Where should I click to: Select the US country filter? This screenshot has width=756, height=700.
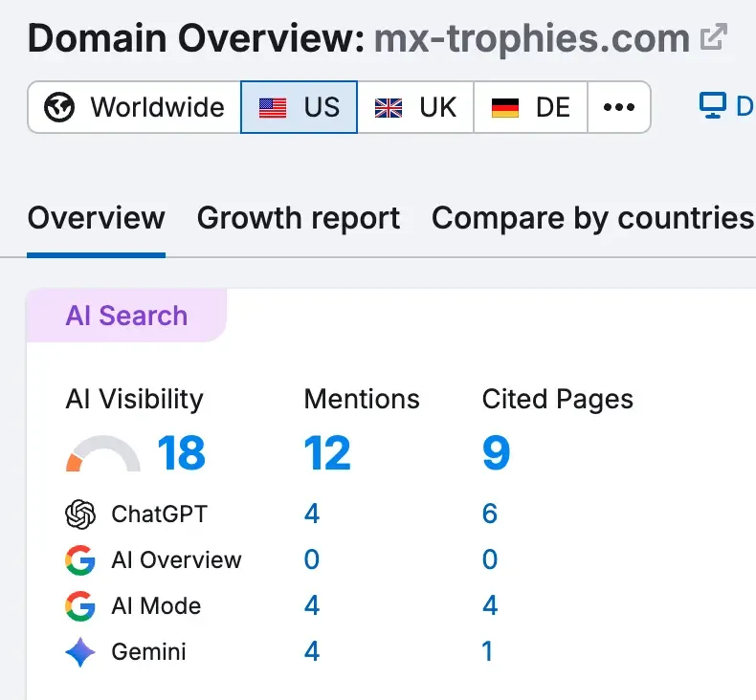(299, 107)
